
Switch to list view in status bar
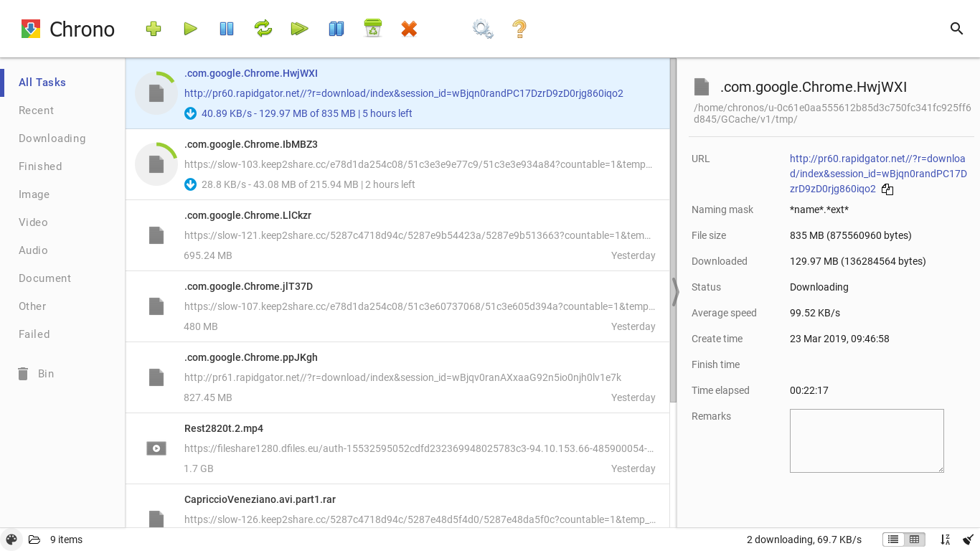[893, 540]
